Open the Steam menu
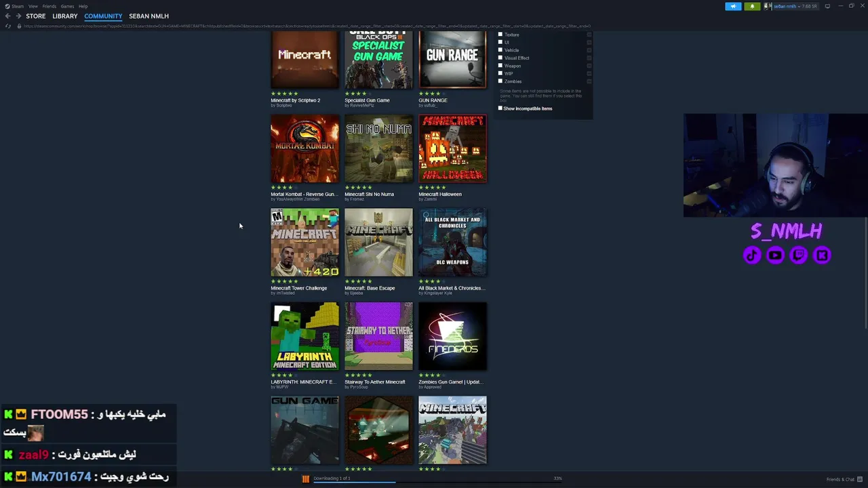Viewport: 868px width, 488px height. 17,6
